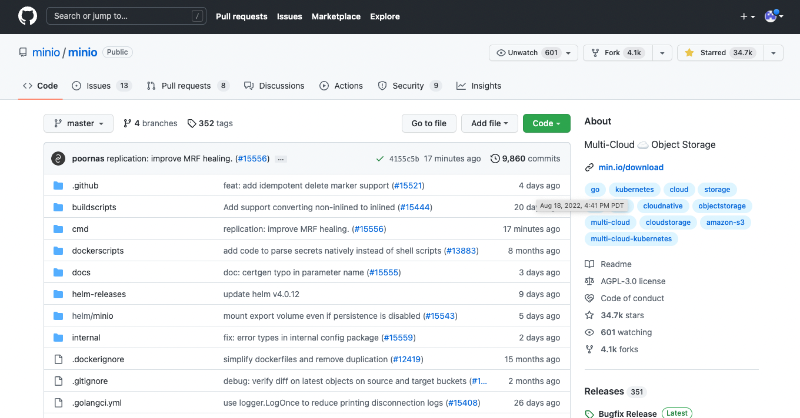Expand the commit message ellipsis button
This screenshot has width=800, height=418.
(281, 159)
